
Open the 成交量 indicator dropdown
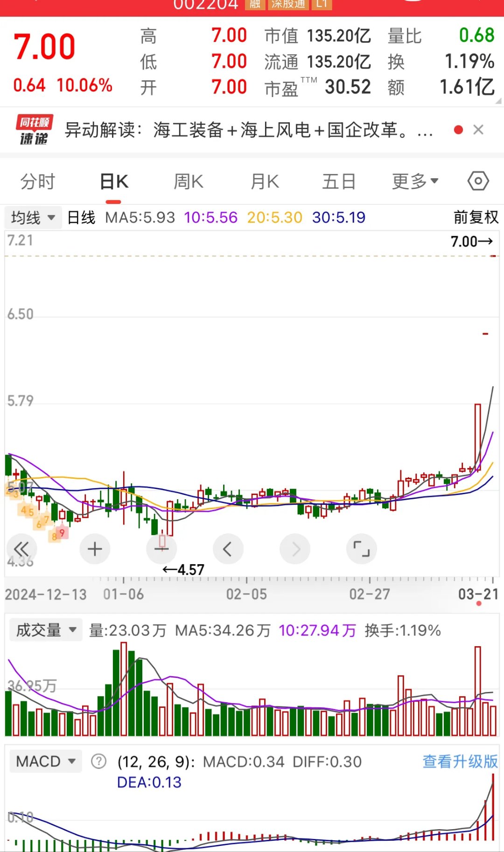tap(46, 630)
